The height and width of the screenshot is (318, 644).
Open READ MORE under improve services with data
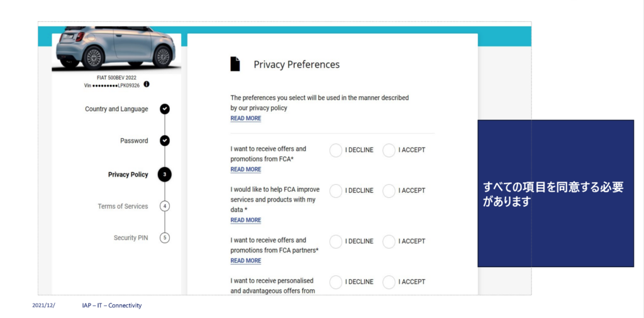click(246, 220)
